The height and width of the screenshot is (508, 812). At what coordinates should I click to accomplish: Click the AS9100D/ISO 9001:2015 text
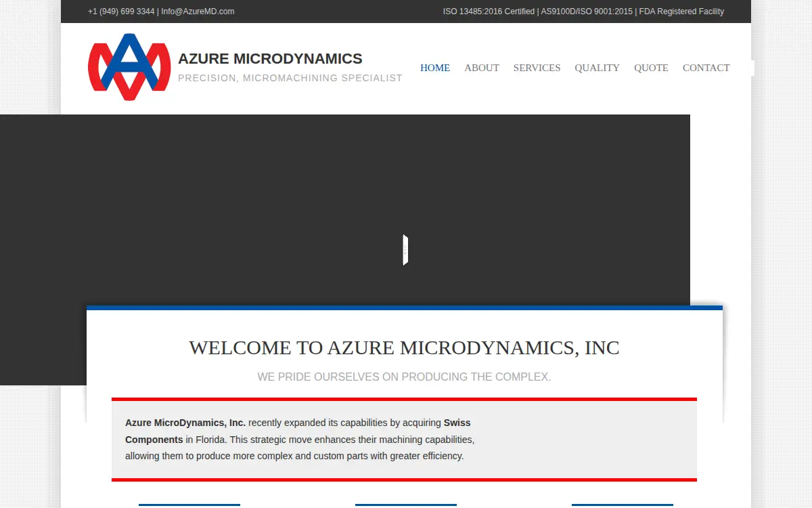point(587,12)
